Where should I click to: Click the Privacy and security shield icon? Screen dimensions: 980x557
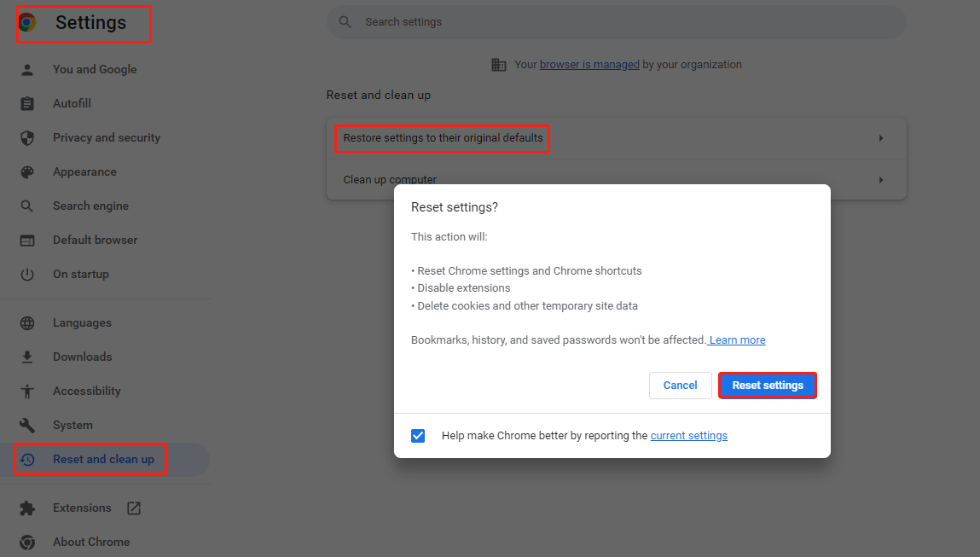point(27,137)
